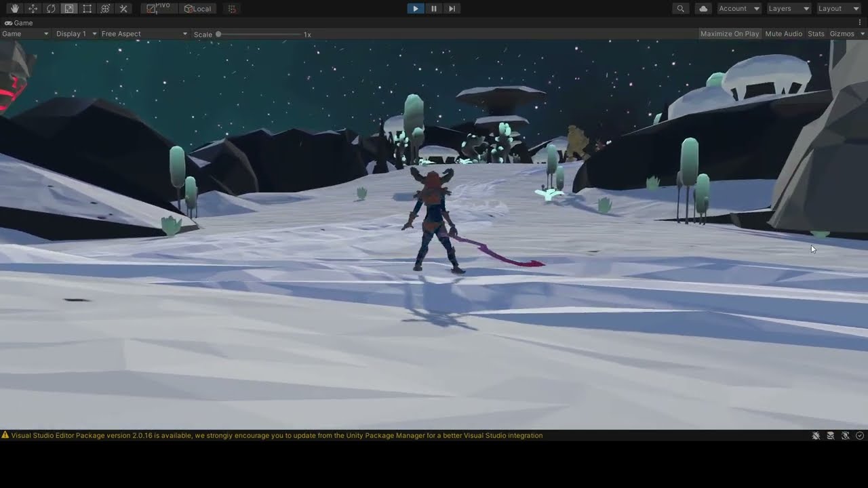868x488 pixels.
Task: Toggle Mute Audio
Action: [783, 34]
